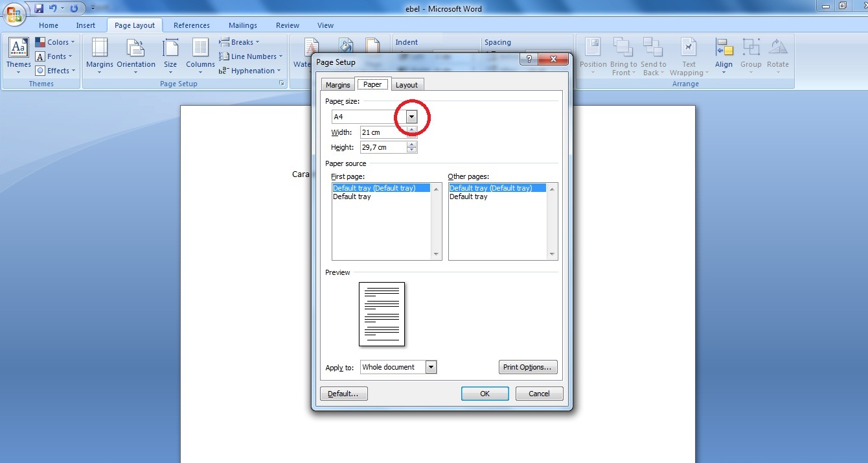Select 'Default tray' under First page
The image size is (868, 463).
(382, 196)
